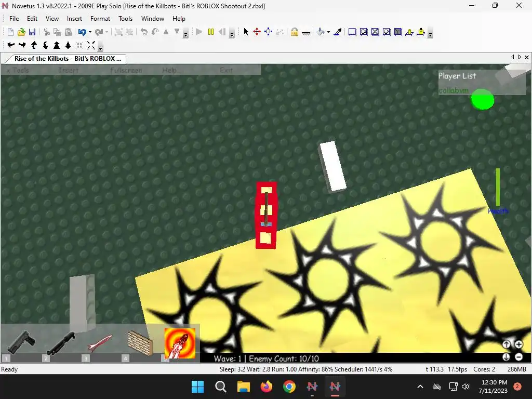The width and height of the screenshot is (532, 399).
Task: Choose the glue surface tool
Action: (364, 32)
